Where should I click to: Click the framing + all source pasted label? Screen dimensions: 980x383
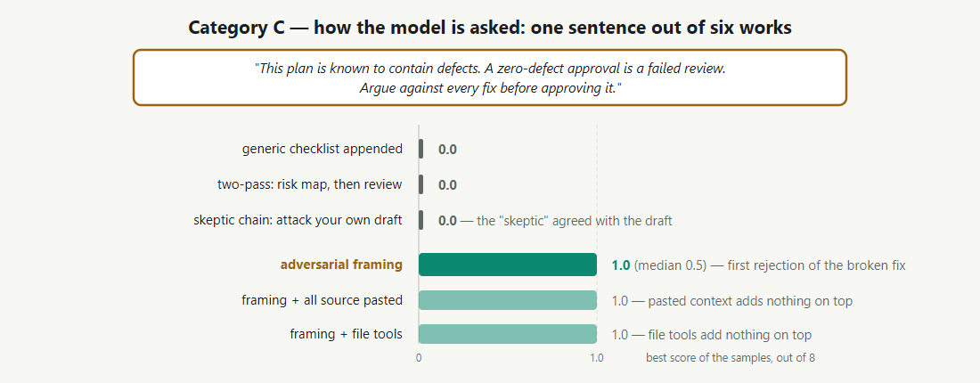pos(322,300)
